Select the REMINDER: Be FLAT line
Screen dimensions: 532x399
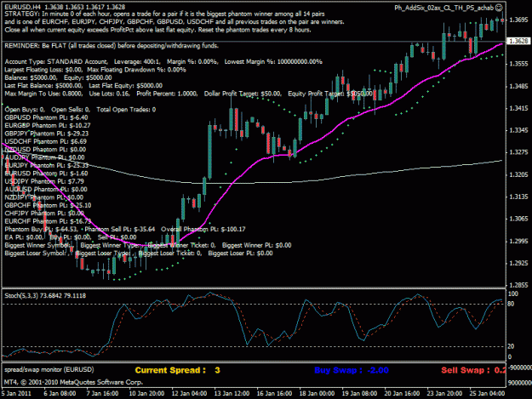(x=112, y=45)
